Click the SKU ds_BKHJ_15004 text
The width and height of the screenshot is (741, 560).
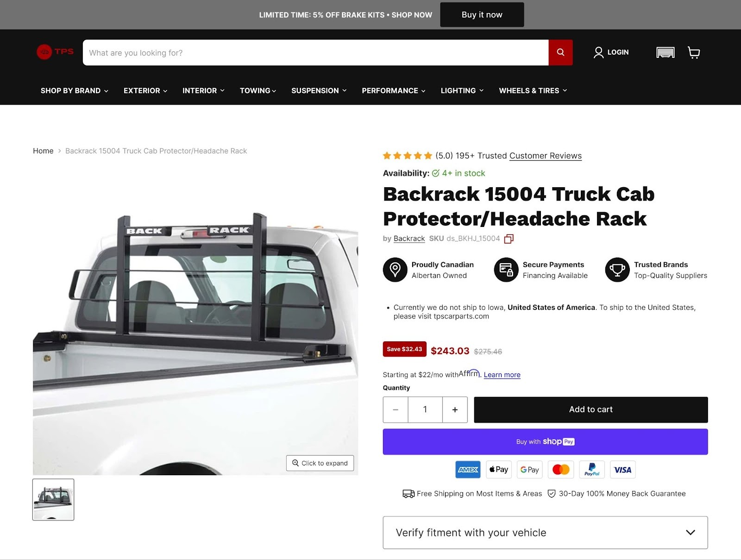[x=465, y=239]
